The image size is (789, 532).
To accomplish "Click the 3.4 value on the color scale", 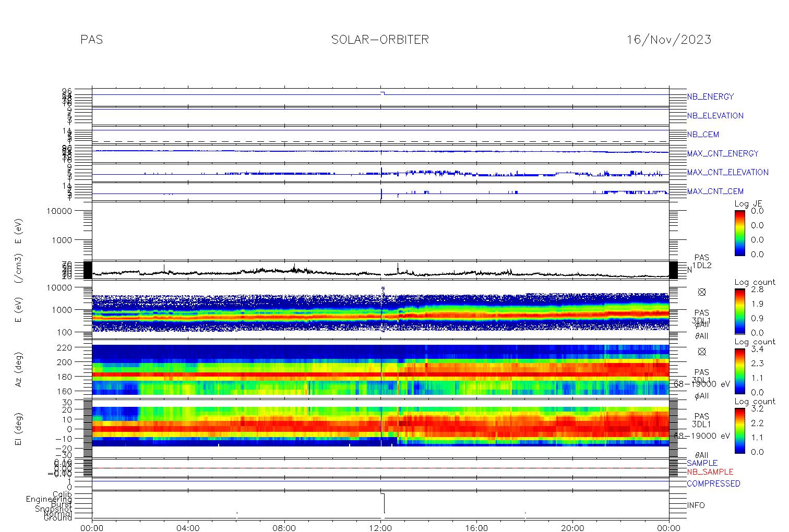I will click(x=757, y=349).
